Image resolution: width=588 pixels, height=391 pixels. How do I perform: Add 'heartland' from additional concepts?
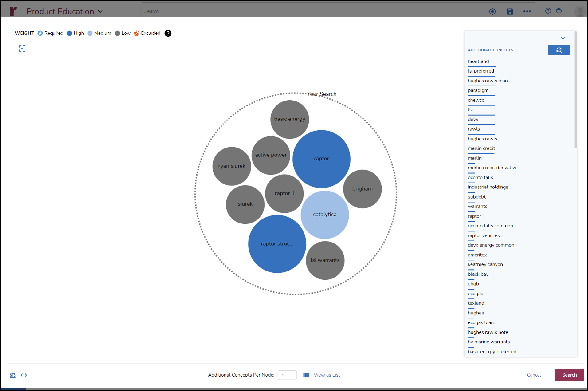(x=478, y=61)
